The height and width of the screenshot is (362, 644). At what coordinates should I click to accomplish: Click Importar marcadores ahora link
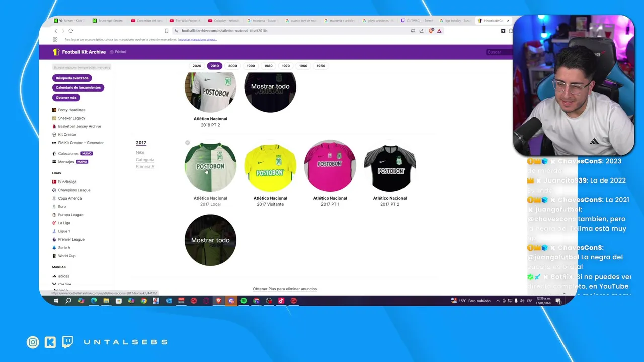[197, 39]
